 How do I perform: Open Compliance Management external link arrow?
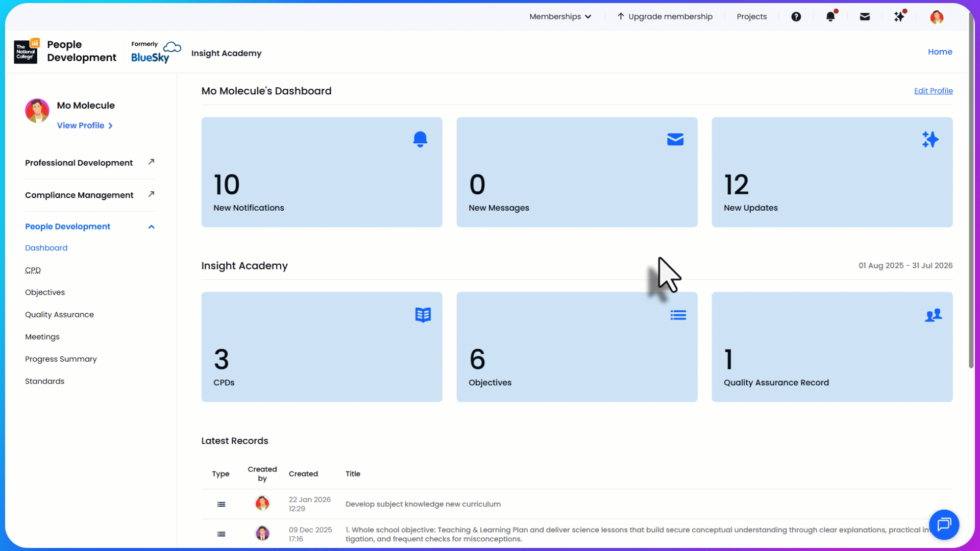point(151,194)
